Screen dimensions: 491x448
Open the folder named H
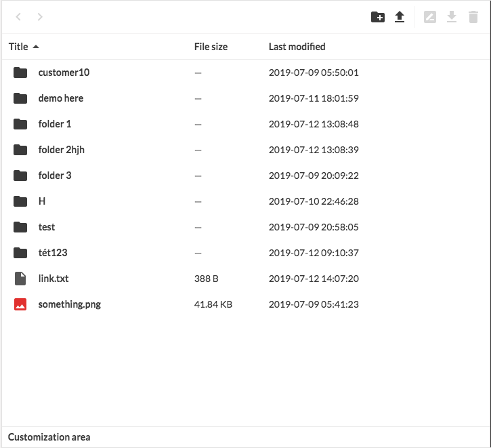click(x=42, y=201)
